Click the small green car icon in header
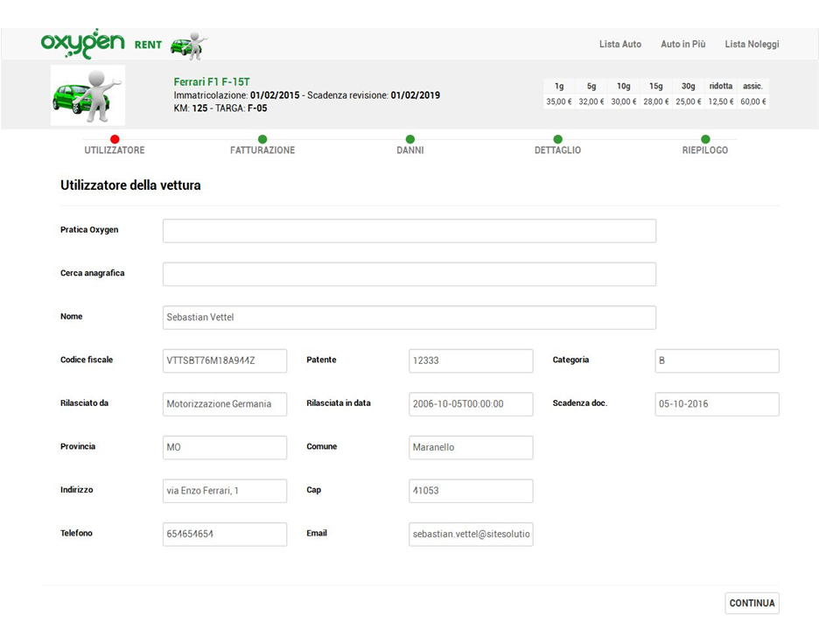 pyautogui.click(x=189, y=45)
